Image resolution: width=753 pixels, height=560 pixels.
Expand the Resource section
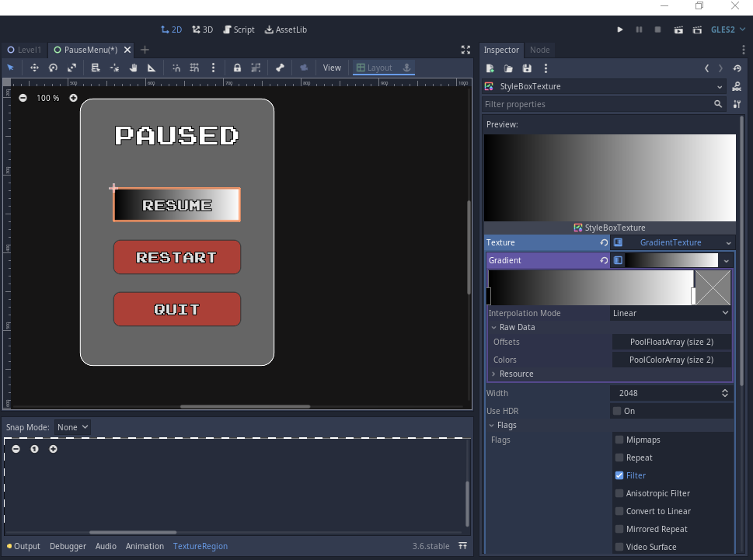pos(516,374)
